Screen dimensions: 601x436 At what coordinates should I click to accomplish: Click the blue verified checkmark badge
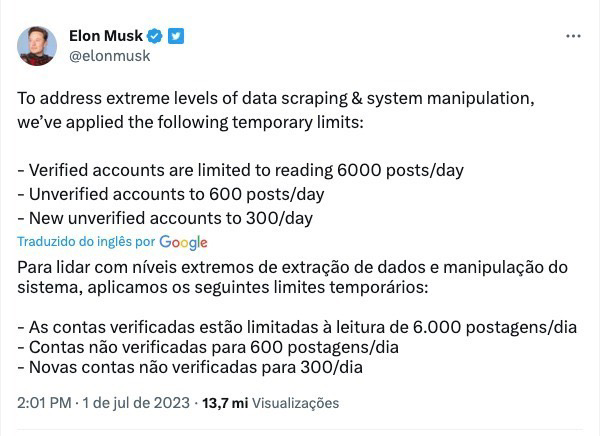click(x=154, y=36)
